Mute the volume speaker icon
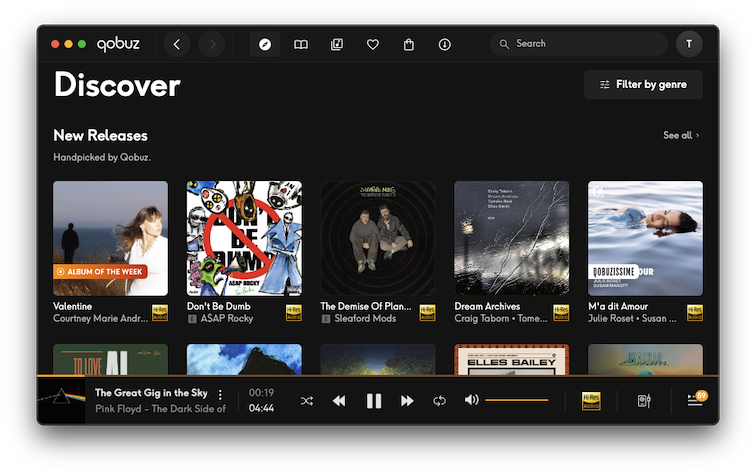756x474 pixels. click(x=471, y=400)
